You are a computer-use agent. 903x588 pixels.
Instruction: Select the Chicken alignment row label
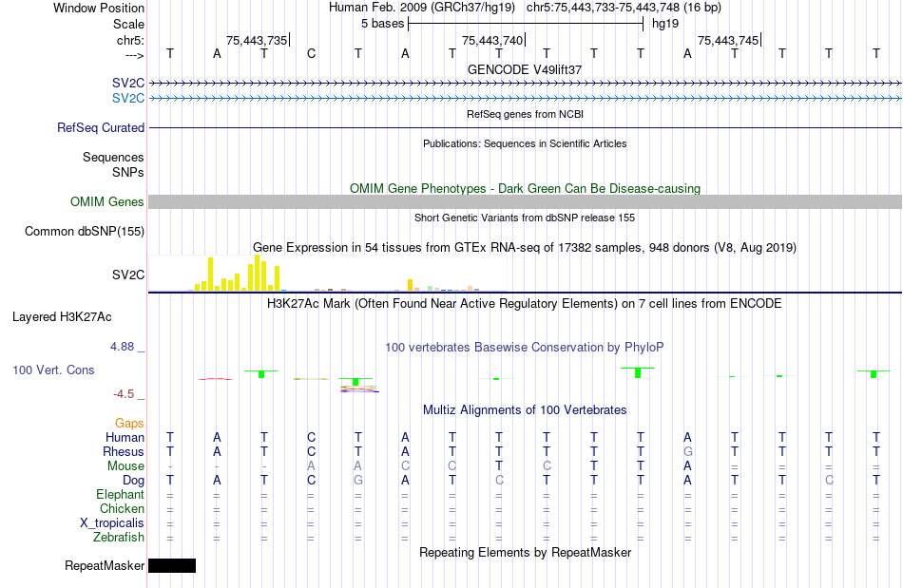[122, 508]
